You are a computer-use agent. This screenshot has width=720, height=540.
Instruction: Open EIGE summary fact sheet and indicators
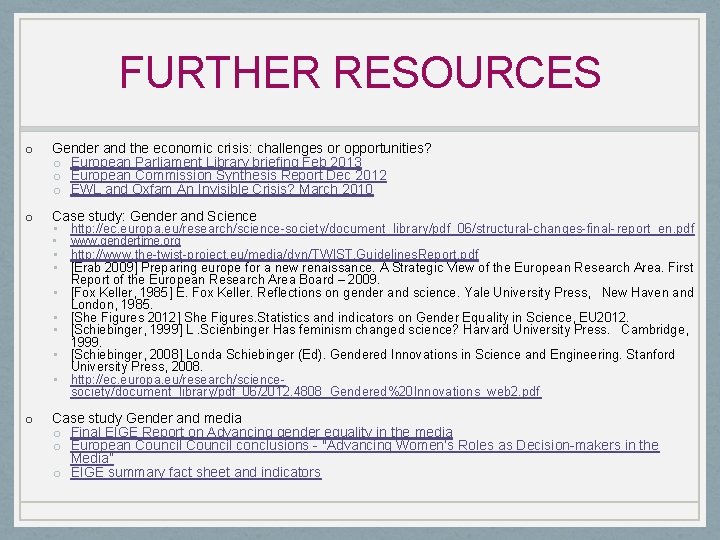[196, 472]
